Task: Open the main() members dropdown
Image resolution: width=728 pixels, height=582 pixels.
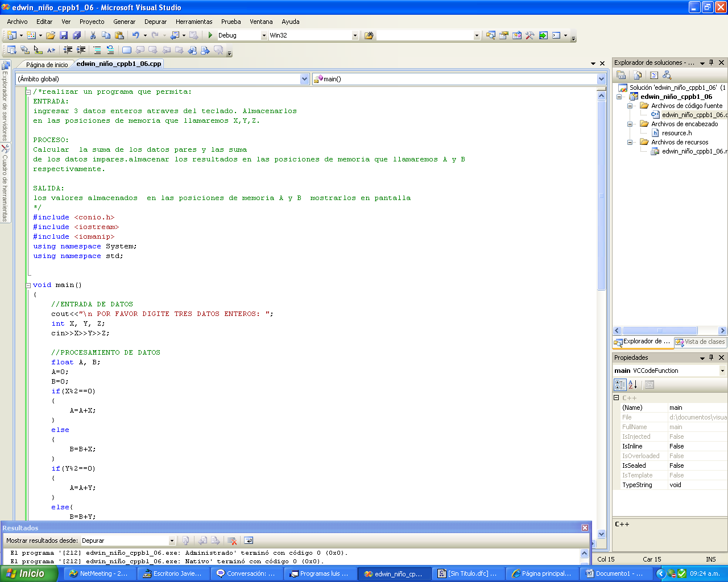Action: click(x=601, y=79)
